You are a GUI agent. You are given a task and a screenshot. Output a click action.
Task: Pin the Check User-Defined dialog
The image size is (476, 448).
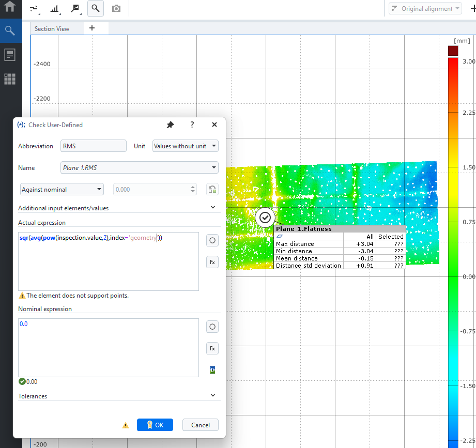coord(171,125)
